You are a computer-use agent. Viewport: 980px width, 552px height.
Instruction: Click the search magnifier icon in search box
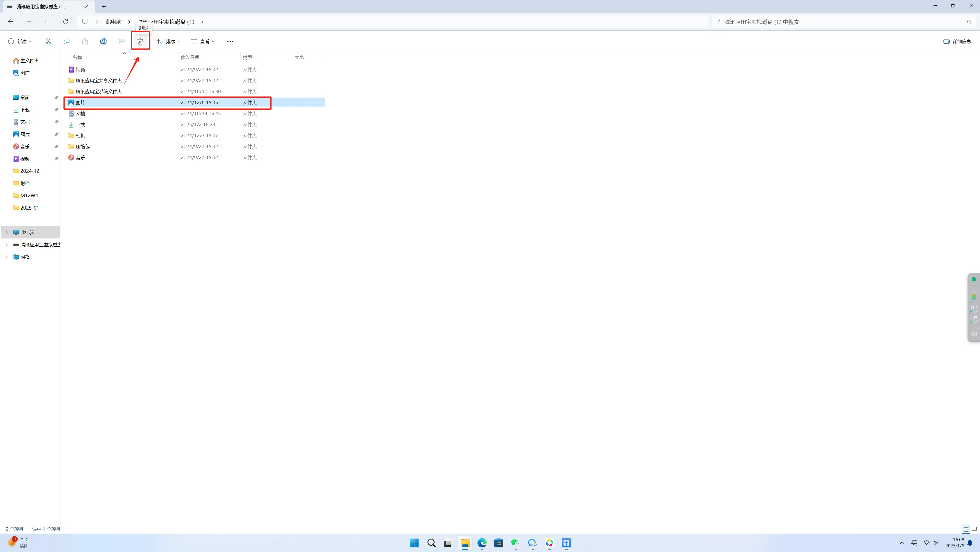[x=969, y=22]
